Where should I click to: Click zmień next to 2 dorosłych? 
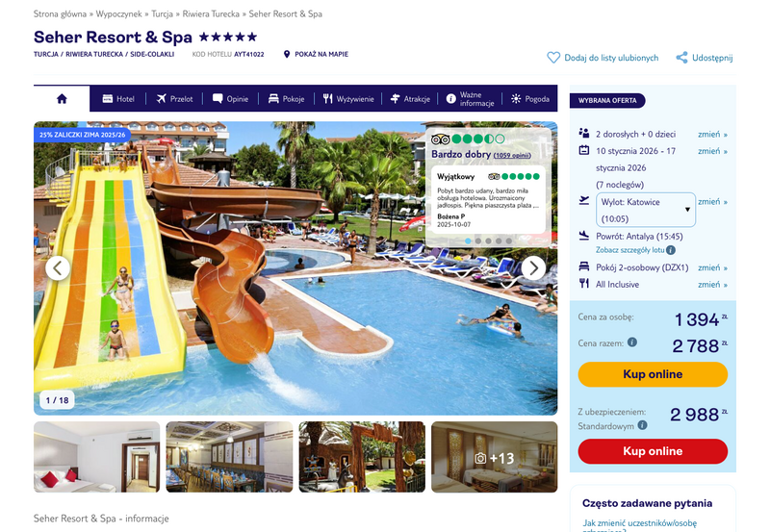[712, 135]
